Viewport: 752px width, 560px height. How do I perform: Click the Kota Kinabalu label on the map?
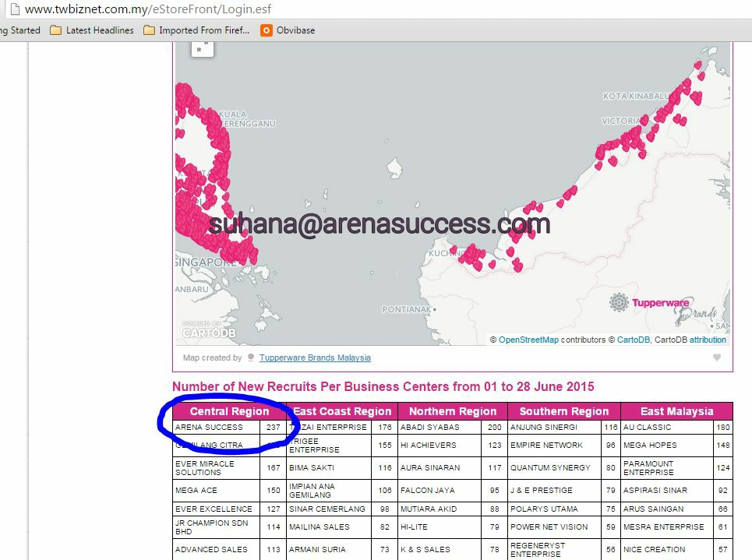[x=636, y=96]
